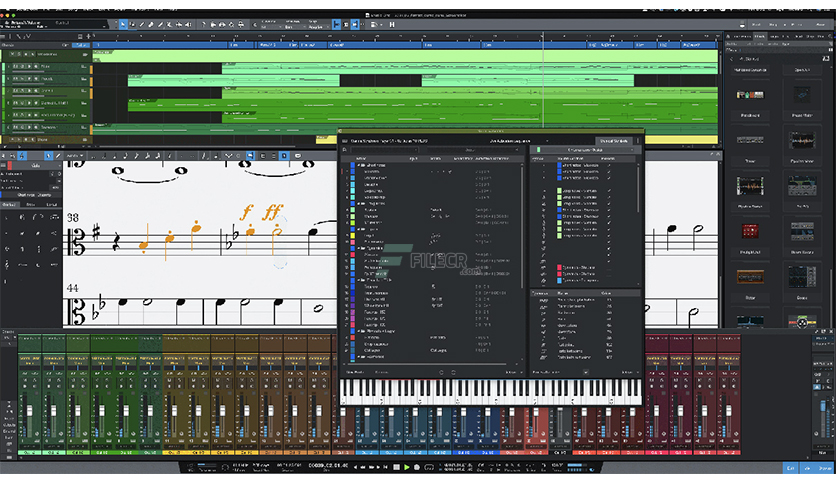Solo the top folder track in the arrangement
Screen dimensions: 836x484
tap(19, 54)
